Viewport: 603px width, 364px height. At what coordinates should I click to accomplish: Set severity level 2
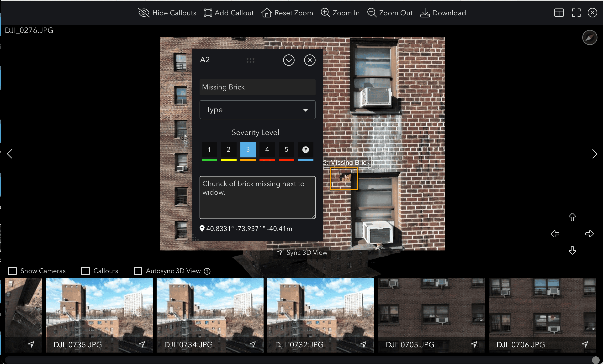click(229, 150)
